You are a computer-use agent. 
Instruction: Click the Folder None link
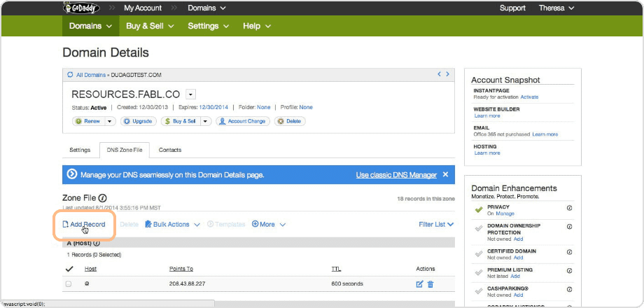264,107
